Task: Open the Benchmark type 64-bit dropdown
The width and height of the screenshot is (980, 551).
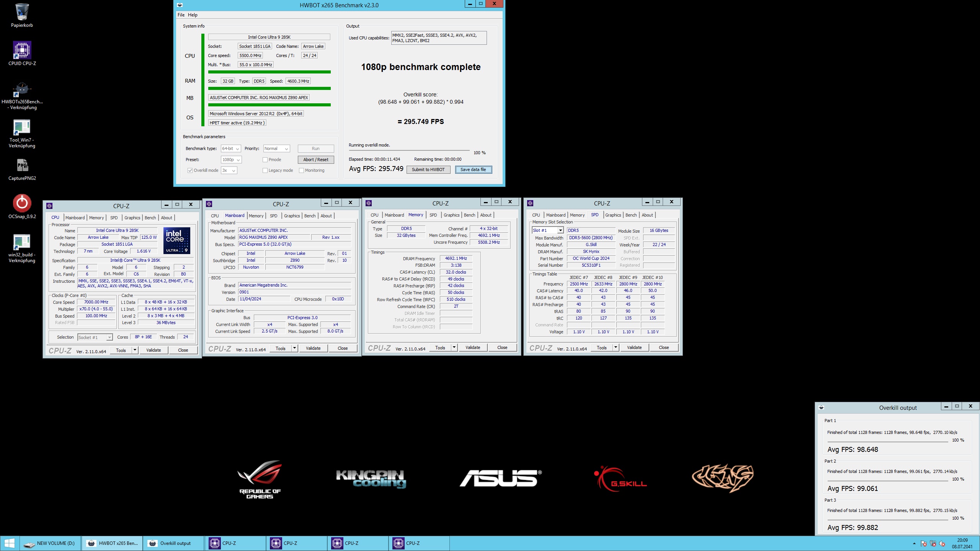Action: click(231, 148)
